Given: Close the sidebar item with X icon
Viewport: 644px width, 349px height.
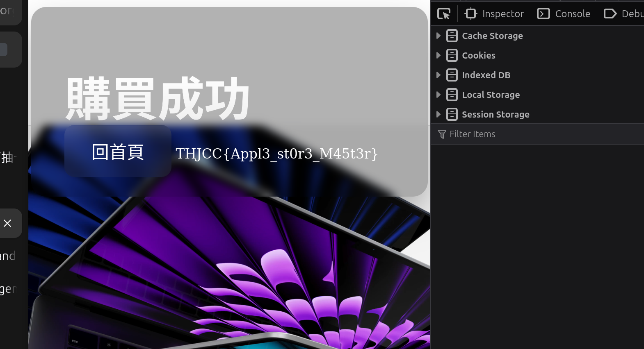Looking at the screenshot, I should pyautogui.click(x=7, y=223).
